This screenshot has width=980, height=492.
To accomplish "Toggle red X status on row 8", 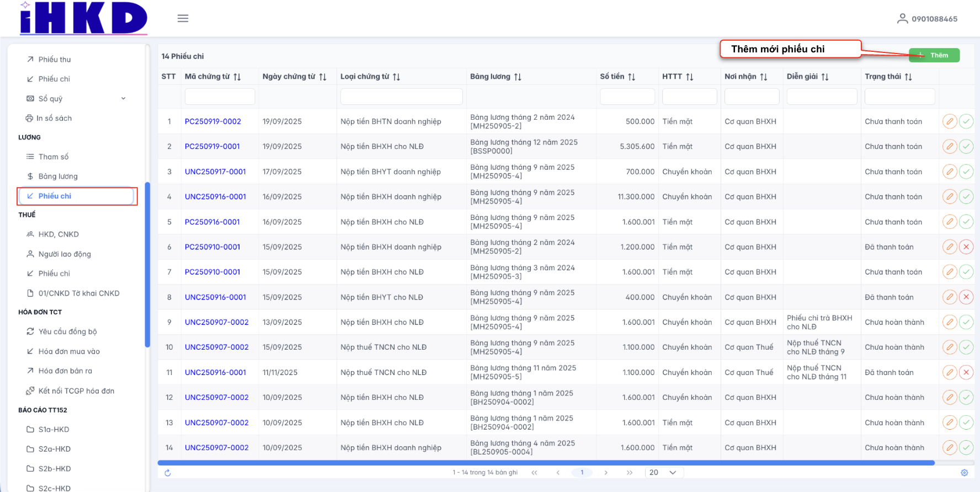I will 966,297.
